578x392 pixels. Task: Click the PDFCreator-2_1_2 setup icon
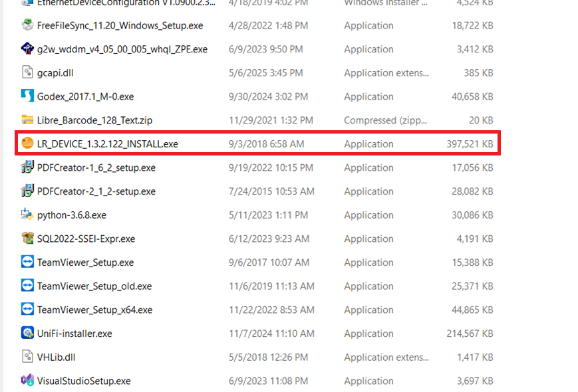click(x=27, y=191)
